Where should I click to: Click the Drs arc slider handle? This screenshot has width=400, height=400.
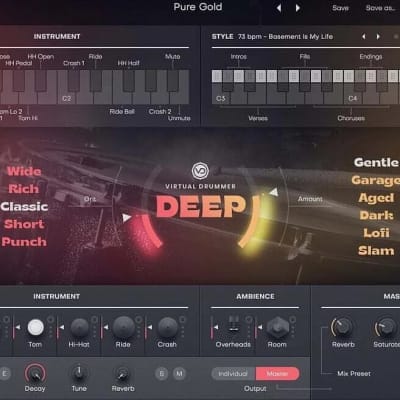click(x=127, y=218)
